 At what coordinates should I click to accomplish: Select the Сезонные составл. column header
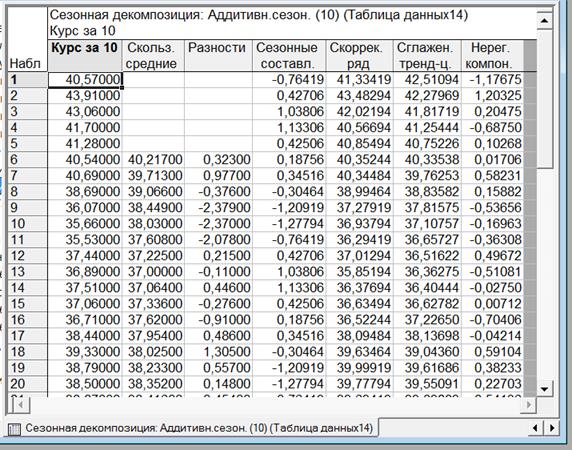[289, 55]
